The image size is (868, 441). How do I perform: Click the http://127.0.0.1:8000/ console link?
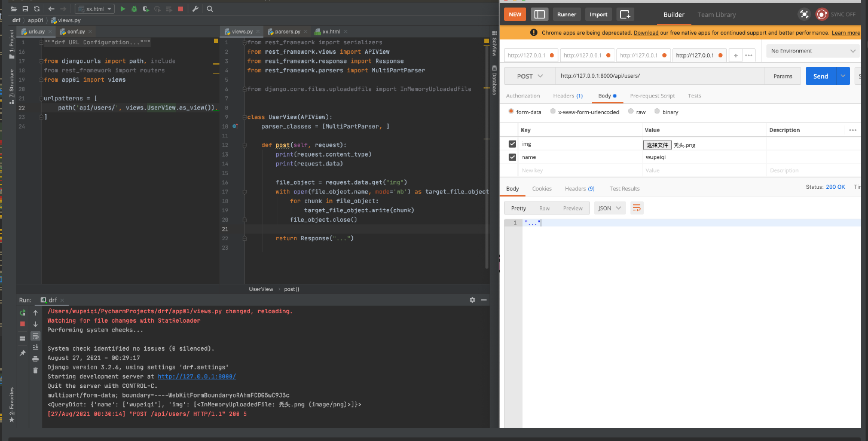tap(197, 376)
